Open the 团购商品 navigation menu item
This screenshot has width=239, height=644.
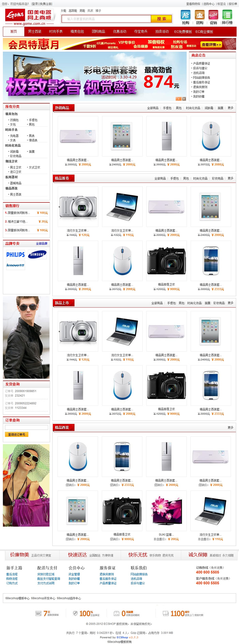click(98, 31)
